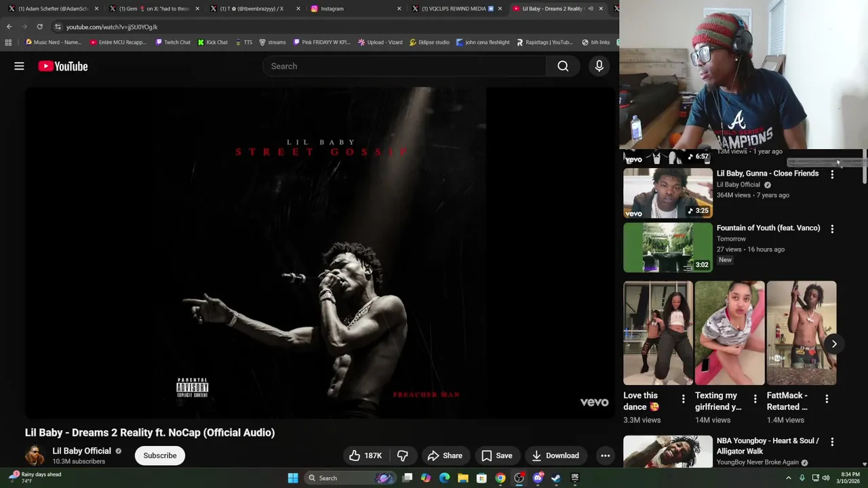Switch to tbeenbrazyyy X tab

click(254, 9)
